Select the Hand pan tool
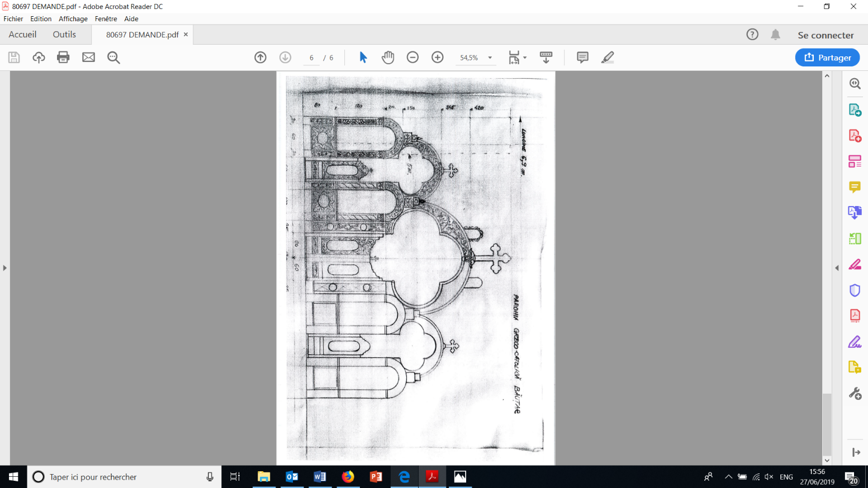868x488 pixels. point(388,58)
